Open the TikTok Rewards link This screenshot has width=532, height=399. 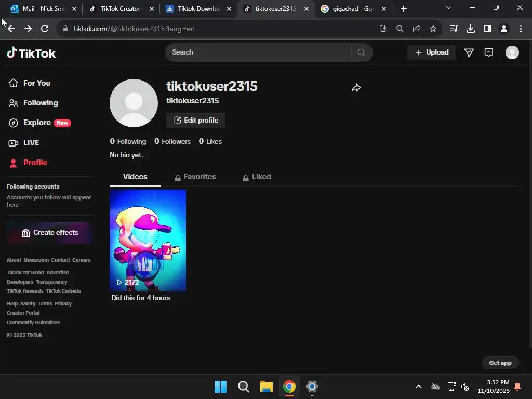coord(25,291)
